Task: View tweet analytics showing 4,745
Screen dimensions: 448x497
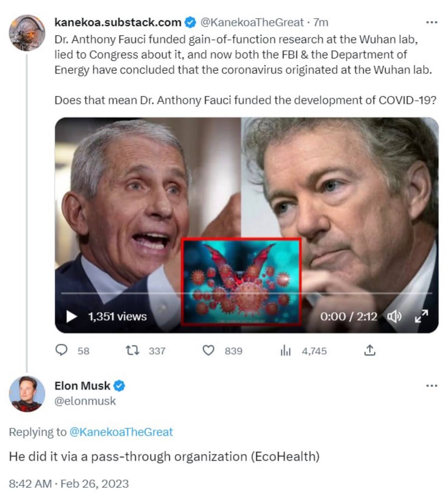Action: pos(285,351)
